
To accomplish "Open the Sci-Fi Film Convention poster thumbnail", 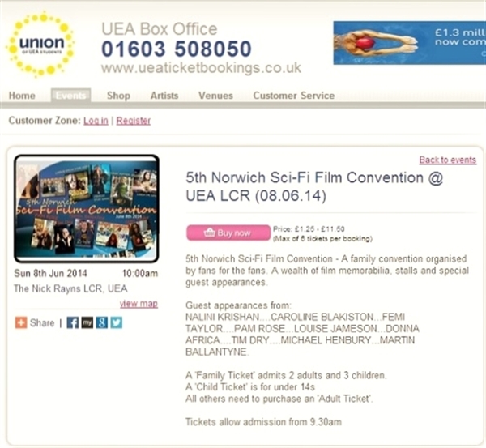I will (x=87, y=209).
